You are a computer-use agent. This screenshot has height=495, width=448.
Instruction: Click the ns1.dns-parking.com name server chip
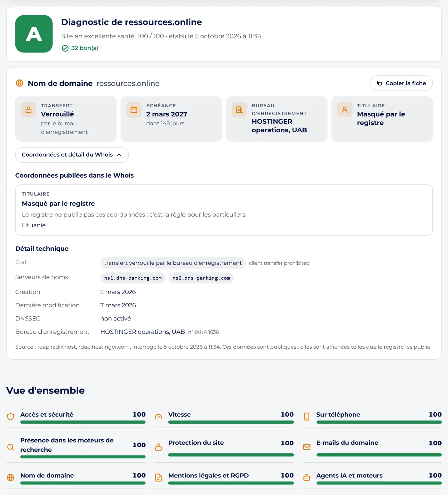click(133, 278)
